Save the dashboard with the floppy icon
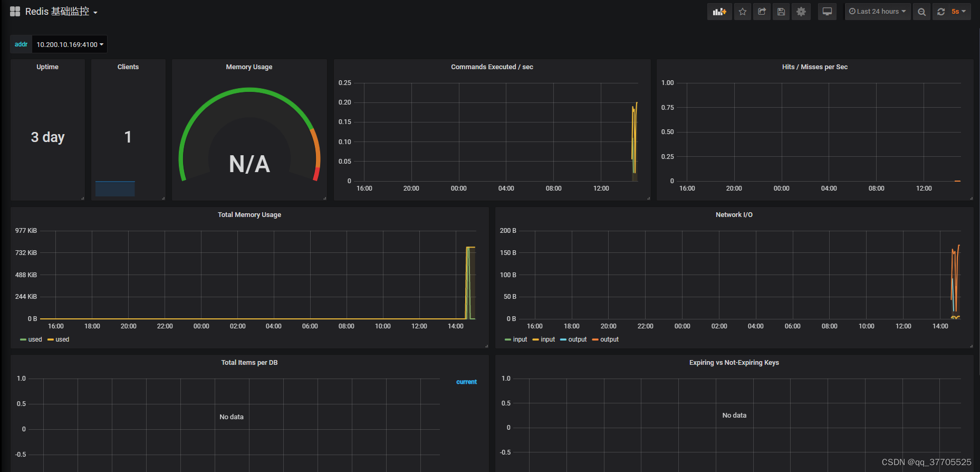 coord(781,12)
